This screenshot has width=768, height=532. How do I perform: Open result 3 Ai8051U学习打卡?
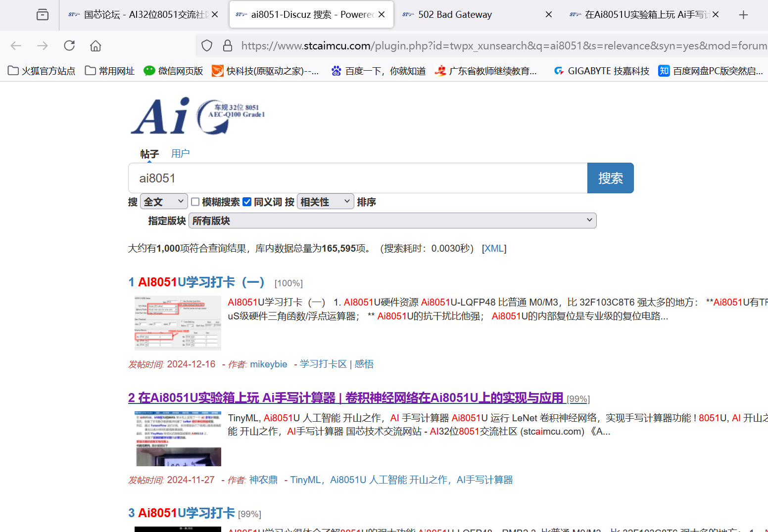(182, 513)
